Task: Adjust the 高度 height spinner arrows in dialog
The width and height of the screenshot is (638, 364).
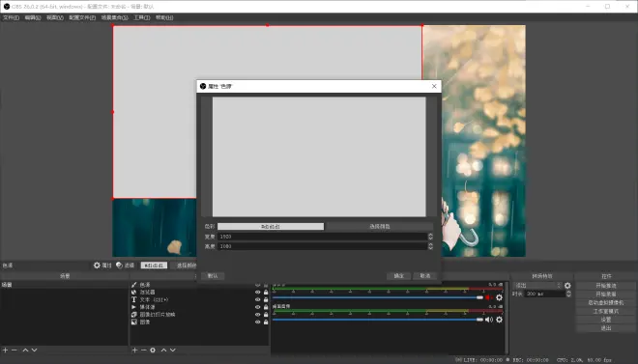Action: (x=430, y=246)
